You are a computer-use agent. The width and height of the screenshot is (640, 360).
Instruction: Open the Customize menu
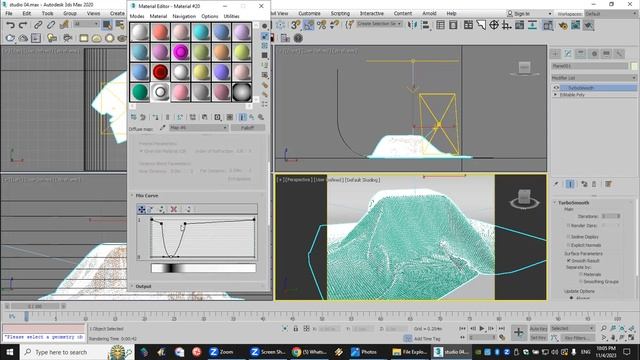pos(309,13)
